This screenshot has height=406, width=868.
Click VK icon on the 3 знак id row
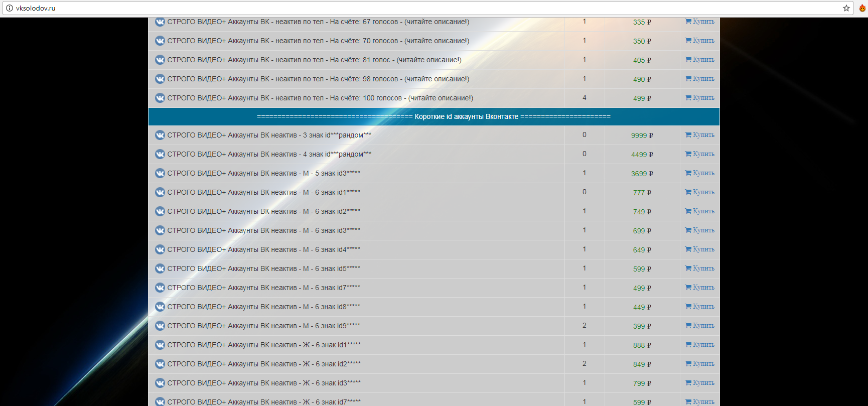[x=160, y=135]
